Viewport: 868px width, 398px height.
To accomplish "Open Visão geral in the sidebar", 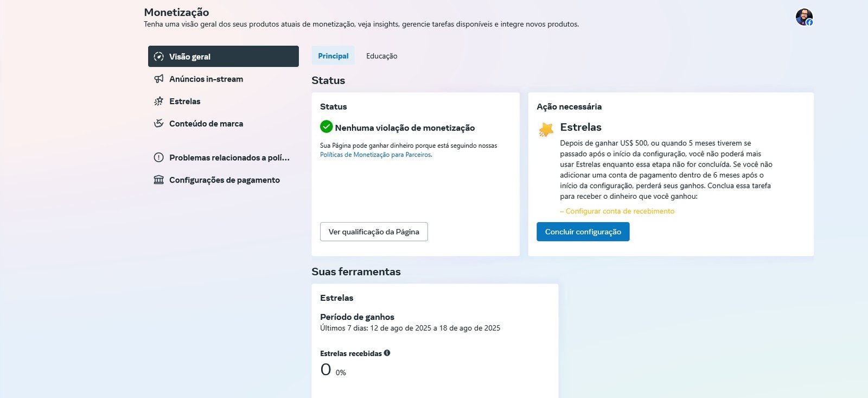I will [224, 56].
